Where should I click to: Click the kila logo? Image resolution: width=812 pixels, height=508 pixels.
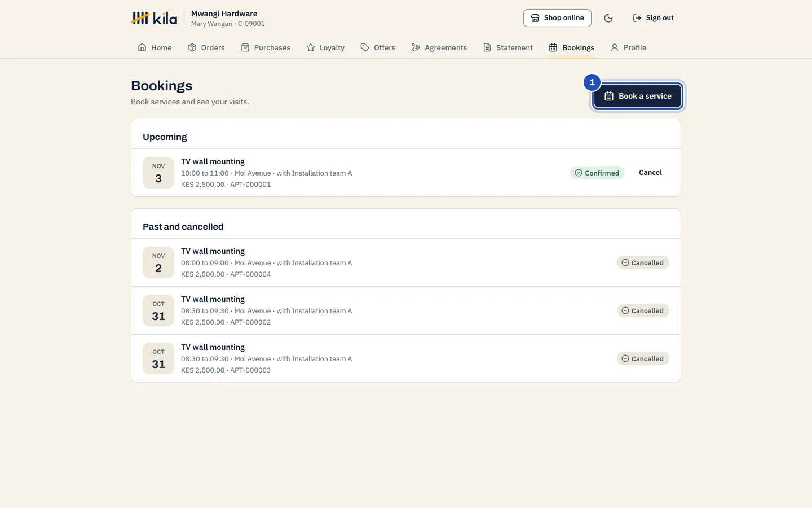click(154, 18)
